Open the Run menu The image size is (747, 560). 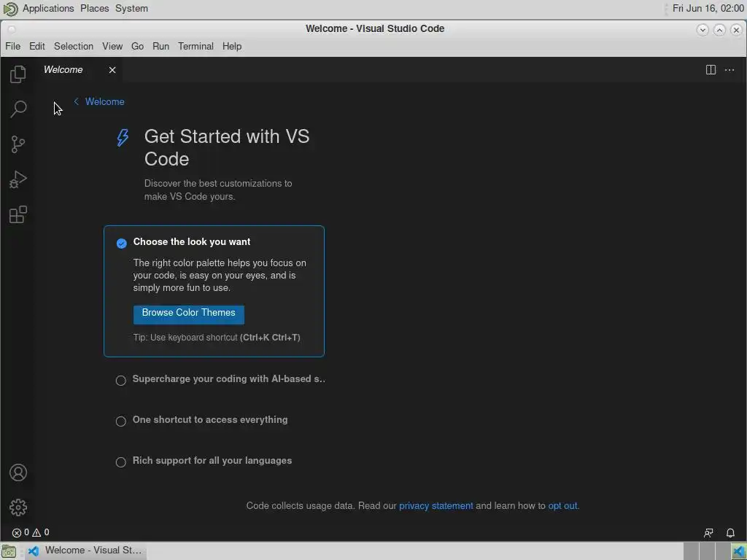pyautogui.click(x=161, y=46)
